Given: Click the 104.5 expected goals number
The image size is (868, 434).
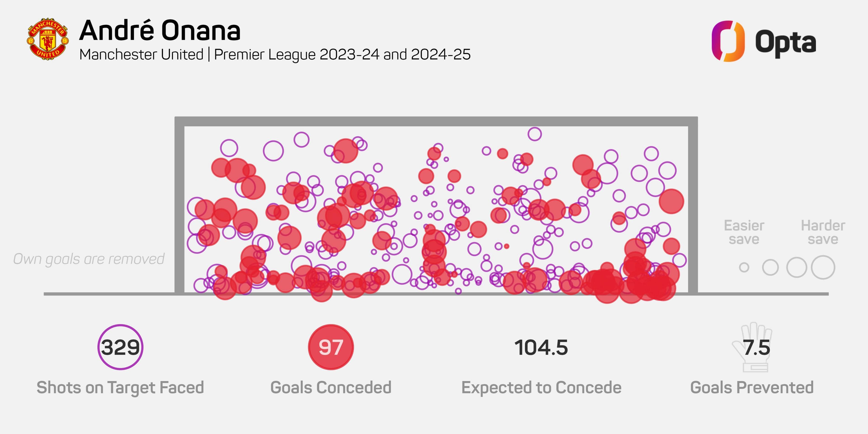Looking at the screenshot, I should [541, 347].
